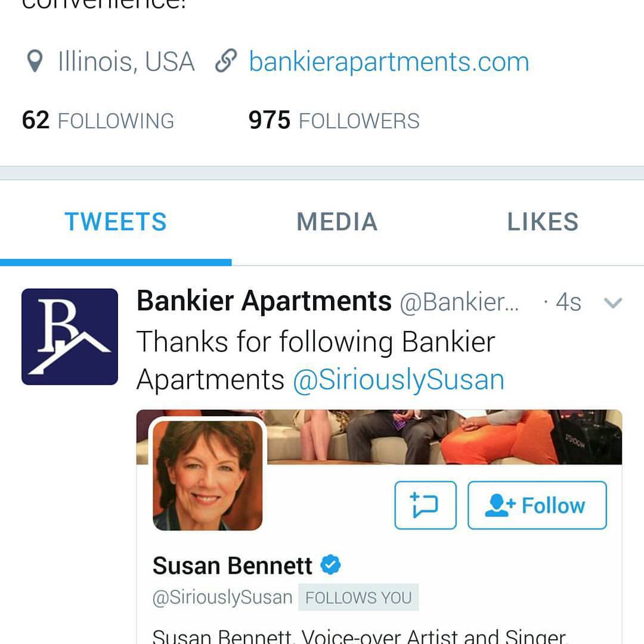Expand the tweet options chevron
The height and width of the screenshot is (644, 644).
(x=613, y=303)
